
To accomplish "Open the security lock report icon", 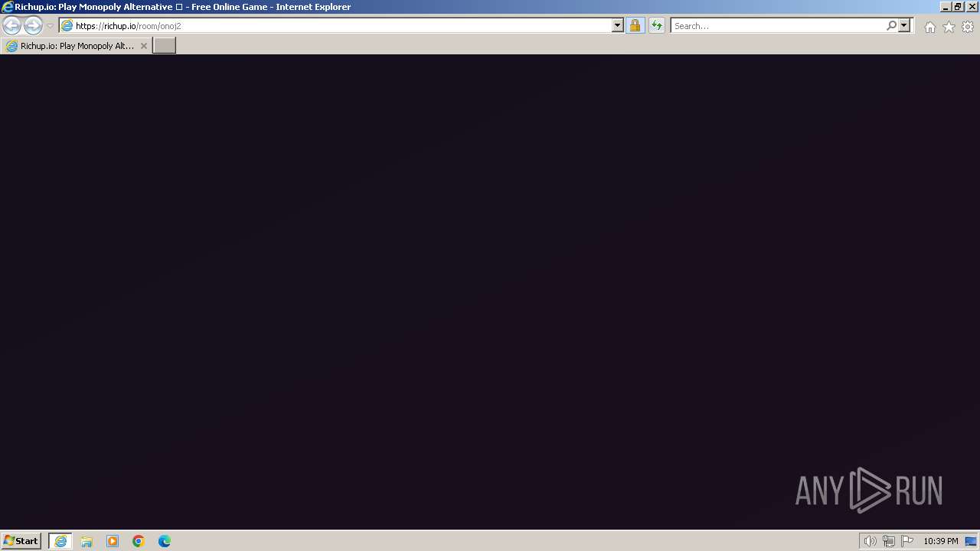I will pos(635,25).
